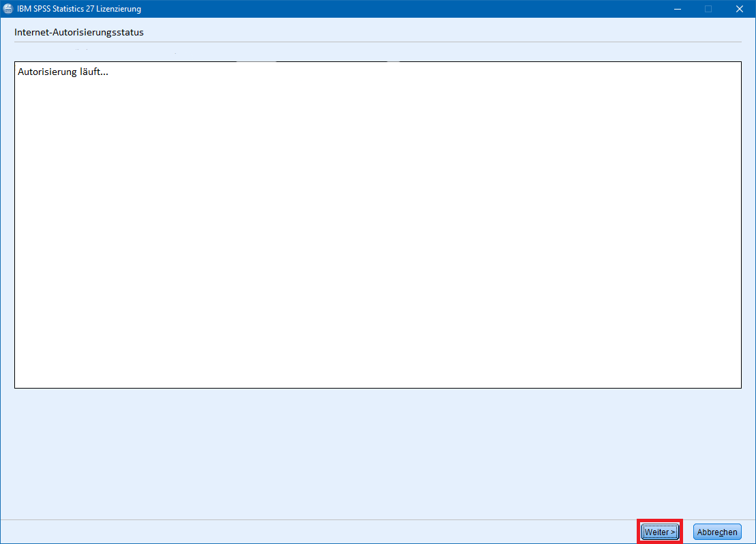Click the bottom edge of the status box
This screenshot has width=756, height=544.
378,388
